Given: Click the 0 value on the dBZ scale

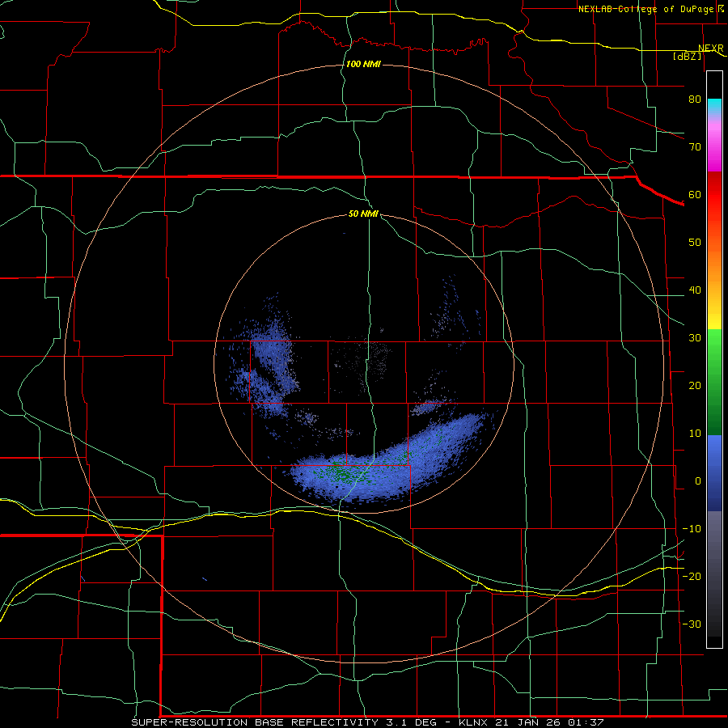Looking at the screenshot, I should [698, 481].
